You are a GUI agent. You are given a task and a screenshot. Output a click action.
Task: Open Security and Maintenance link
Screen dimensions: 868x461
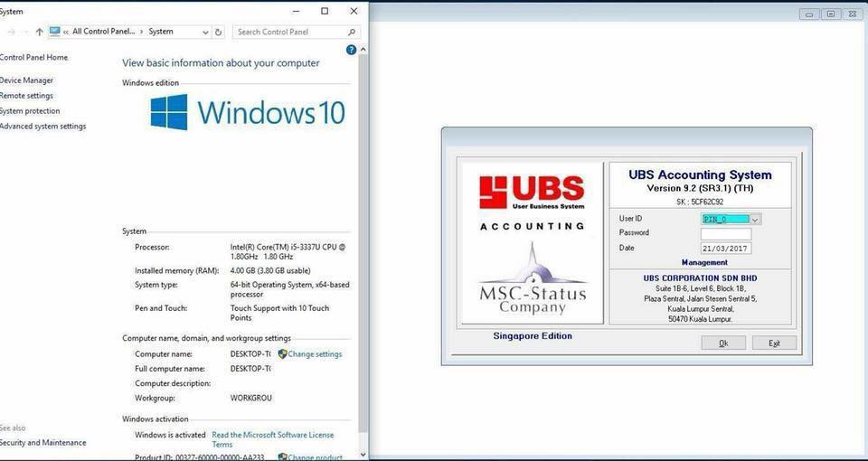tap(42, 442)
